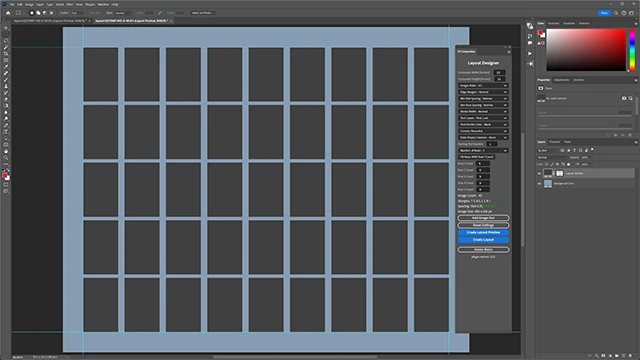Switch to the Adjustments tab
Image resolution: width=640 pixels, height=360 pixels.
coord(562,80)
